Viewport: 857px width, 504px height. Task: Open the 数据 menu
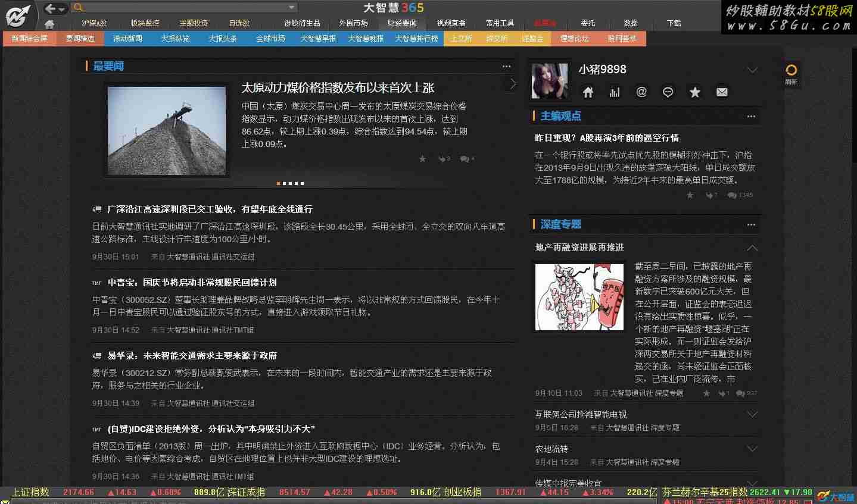631,23
